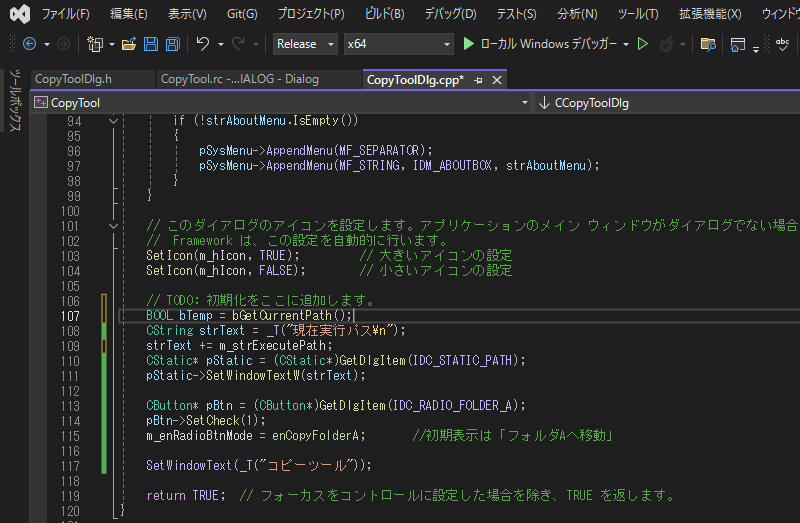
Task: Click the new item icon in toolbar
Action: click(94, 44)
